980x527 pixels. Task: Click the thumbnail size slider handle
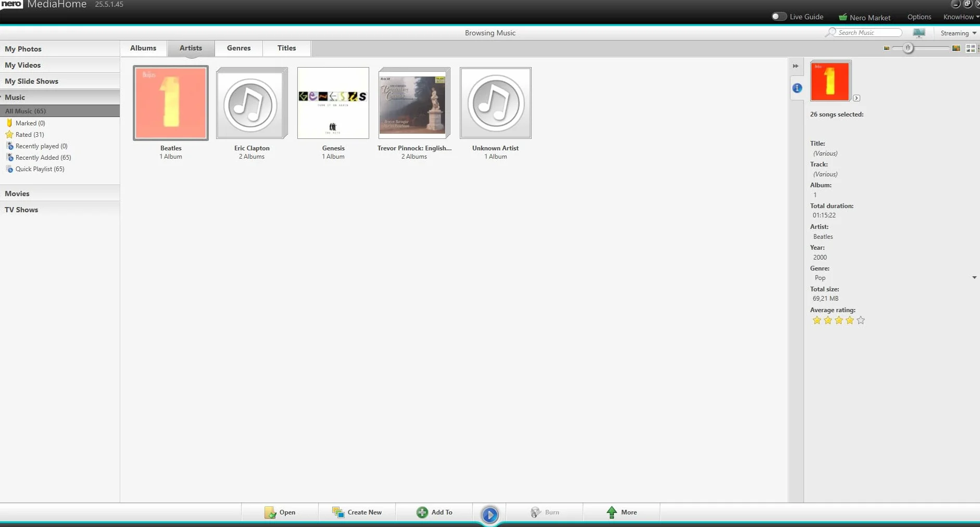pos(908,48)
